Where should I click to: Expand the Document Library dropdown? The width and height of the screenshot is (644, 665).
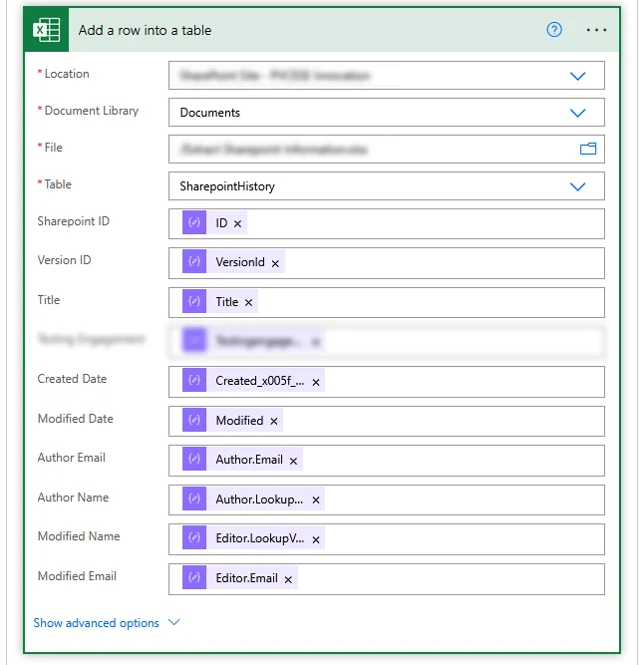[577, 113]
